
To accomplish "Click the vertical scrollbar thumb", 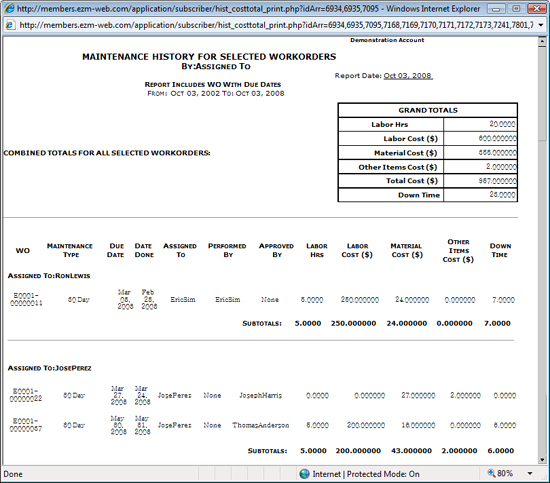I will pos(542,94).
